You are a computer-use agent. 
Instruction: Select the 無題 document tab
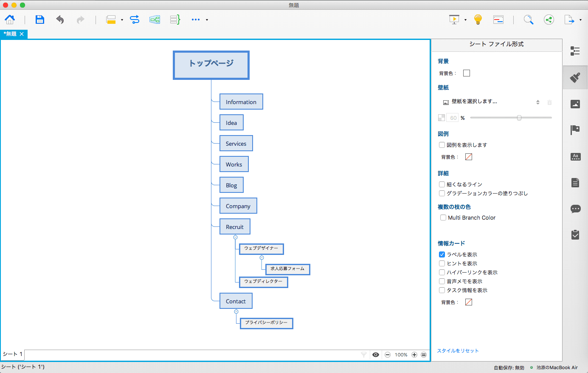pos(10,34)
